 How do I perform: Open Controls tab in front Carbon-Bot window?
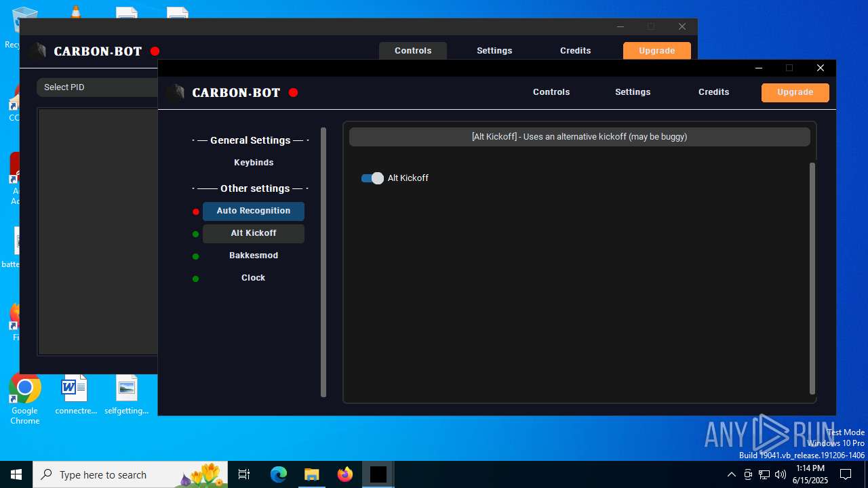tap(551, 92)
